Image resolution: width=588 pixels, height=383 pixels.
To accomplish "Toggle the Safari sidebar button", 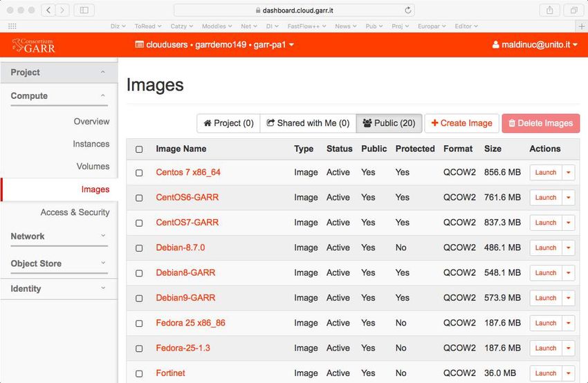I will click(84, 10).
